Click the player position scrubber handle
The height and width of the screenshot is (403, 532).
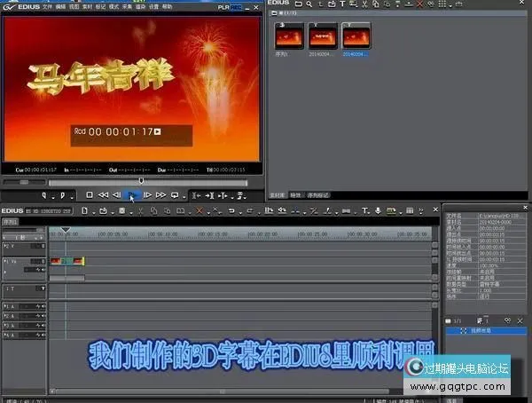pyautogui.click(x=141, y=180)
